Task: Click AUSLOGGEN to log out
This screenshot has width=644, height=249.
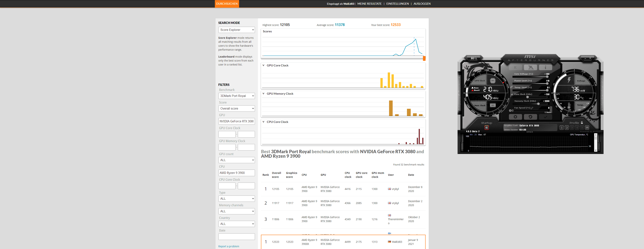Action: pos(422,4)
